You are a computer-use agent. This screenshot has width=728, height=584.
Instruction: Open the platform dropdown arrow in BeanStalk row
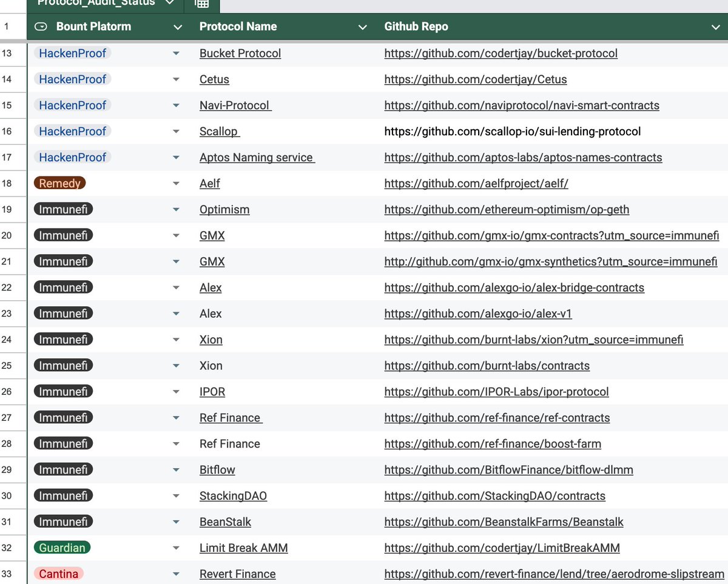(176, 523)
